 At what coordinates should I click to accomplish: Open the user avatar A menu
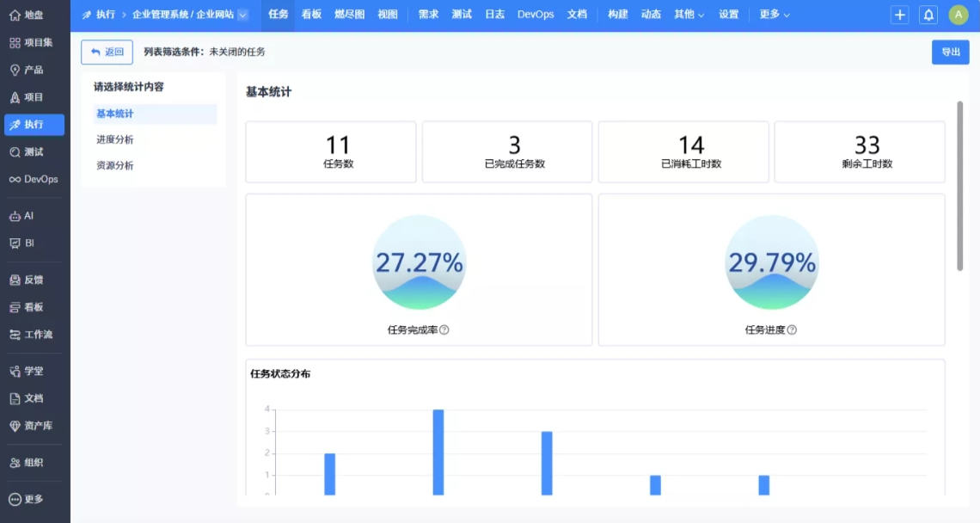click(x=959, y=15)
